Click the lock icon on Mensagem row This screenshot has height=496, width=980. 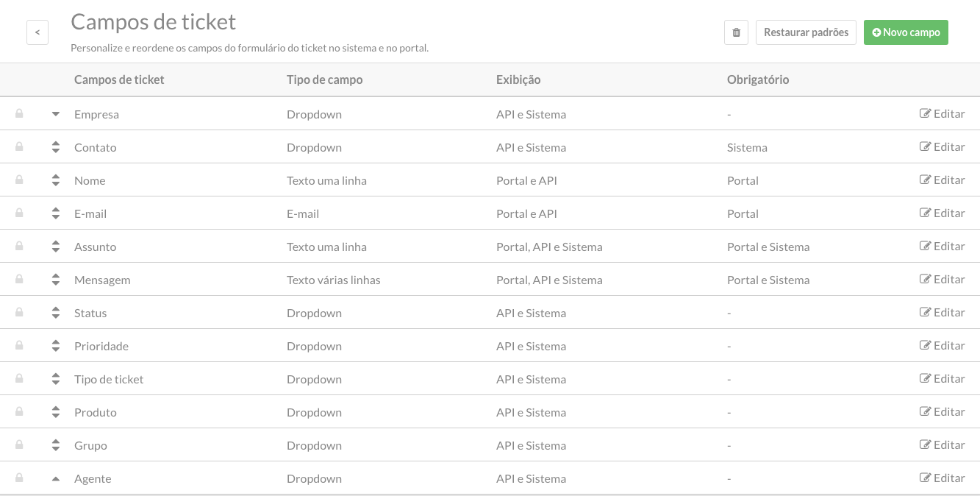click(19, 280)
